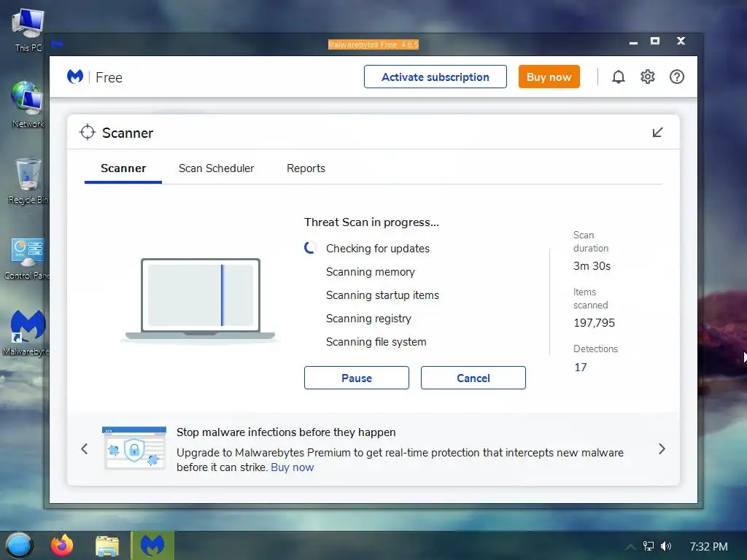The image size is (747, 560).
Task: Maximize the Malwarebytes window
Action: pos(655,42)
